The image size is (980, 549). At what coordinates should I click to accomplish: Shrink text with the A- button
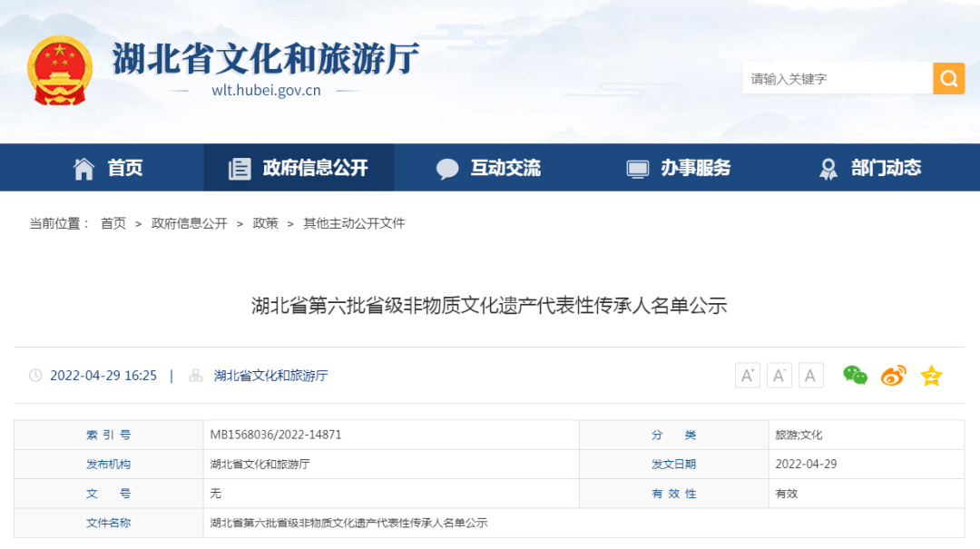(779, 375)
